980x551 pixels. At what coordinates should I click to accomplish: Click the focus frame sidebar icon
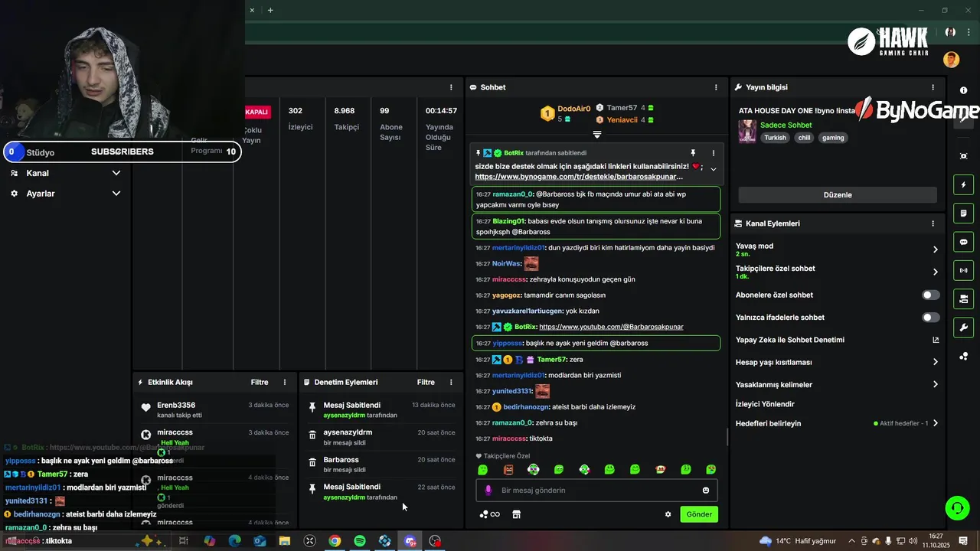(963, 156)
